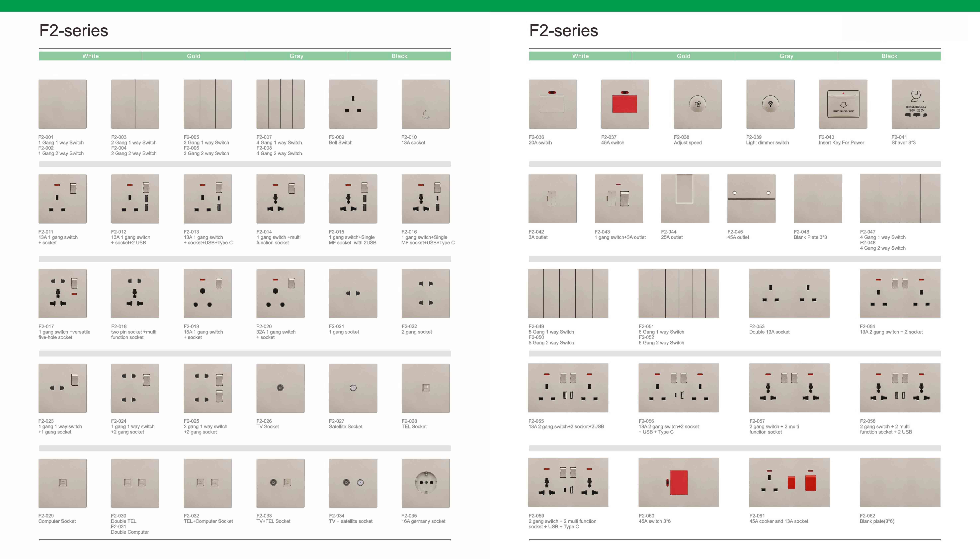Click the '13A 2 gang switch+2 socket+2USB' label
This screenshot has width=980, height=559.
pos(566,427)
